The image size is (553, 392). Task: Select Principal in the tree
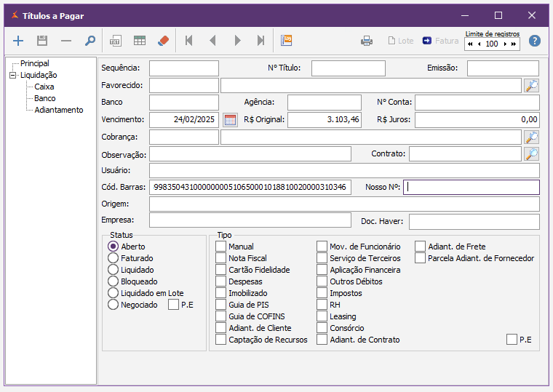pyautogui.click(x=34, y=63)
